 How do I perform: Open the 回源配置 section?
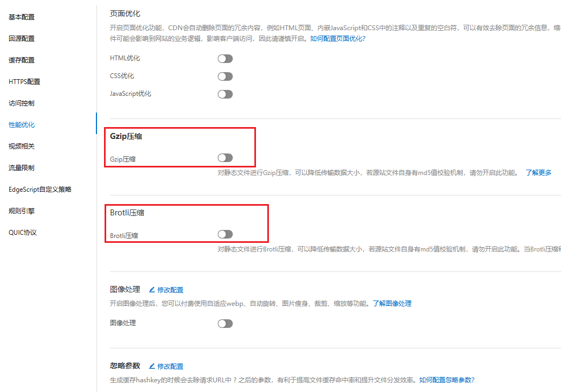tap(22, 39)
